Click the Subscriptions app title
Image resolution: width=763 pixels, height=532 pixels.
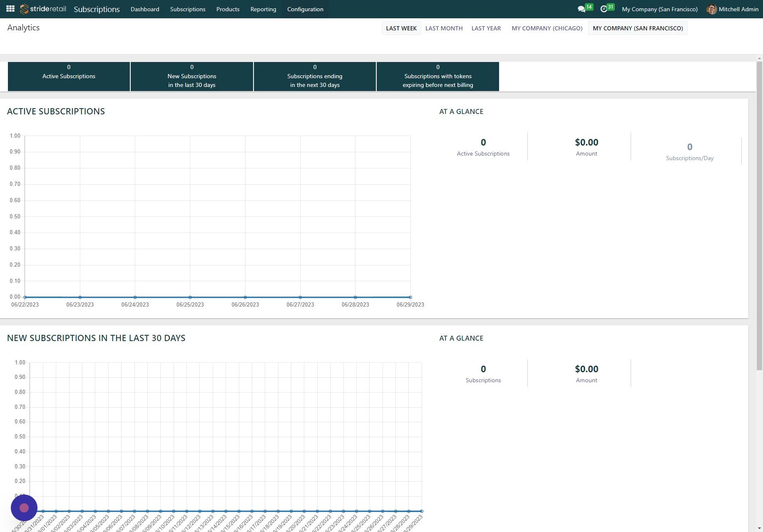[x=97, y=9]
